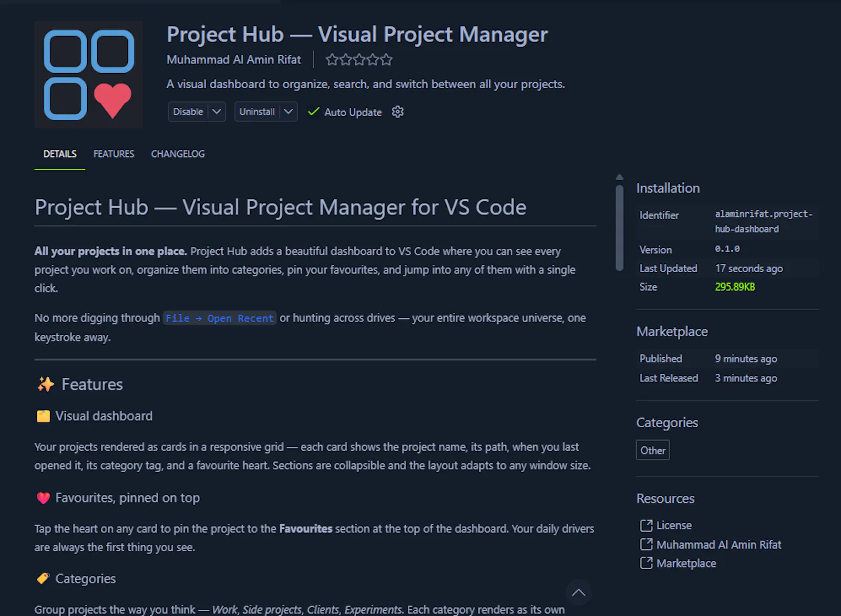
Task: Click the Resources section heading
Action: tap(665, 498)
